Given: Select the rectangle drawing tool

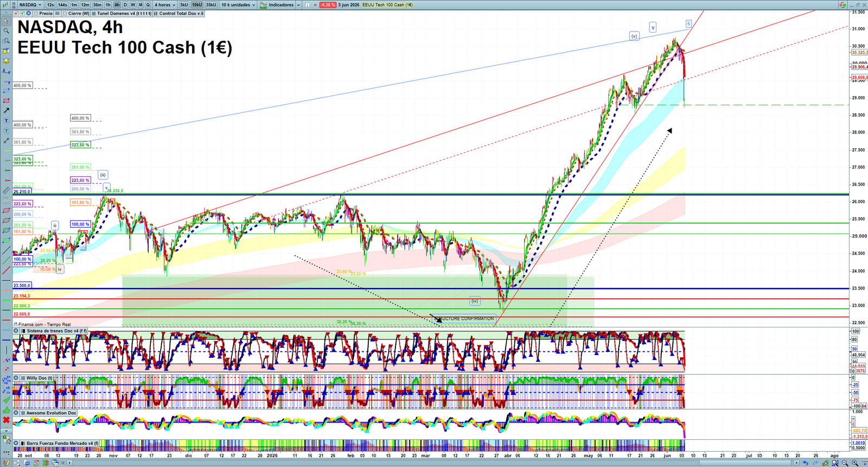Looking at the screenshot, I should [x=7, y=91].
